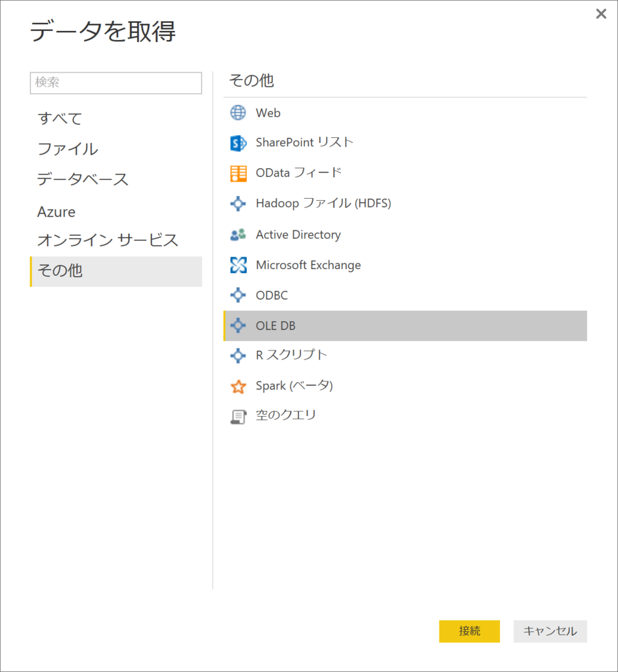Viewport: 618px width, 672px height.
Task: Choose Microsoft Exchange label in the list
Action: coord(308,265)
